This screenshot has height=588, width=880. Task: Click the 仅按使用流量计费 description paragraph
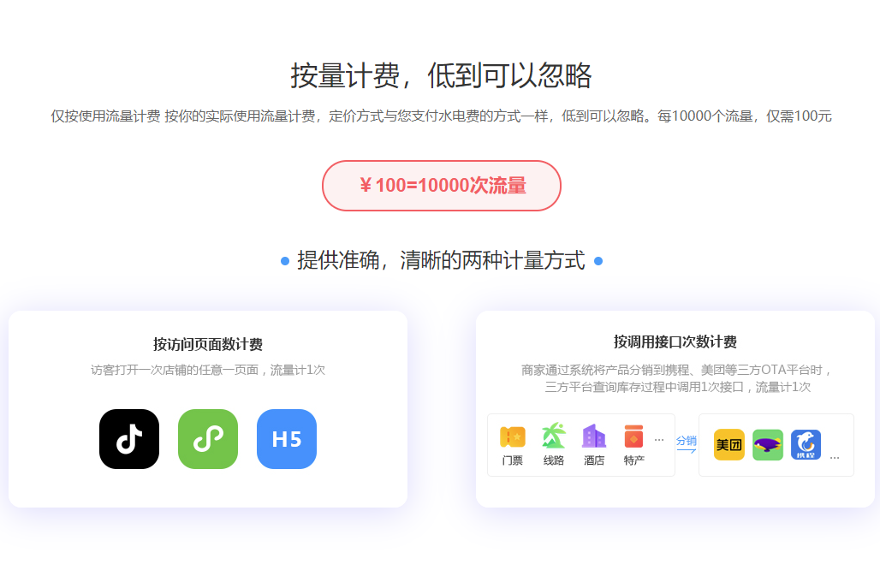pyautogui.click(x=441, y=116)
